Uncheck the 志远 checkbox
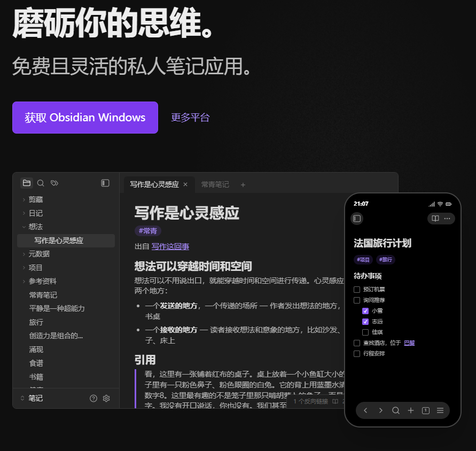 [x=365, y=321]
